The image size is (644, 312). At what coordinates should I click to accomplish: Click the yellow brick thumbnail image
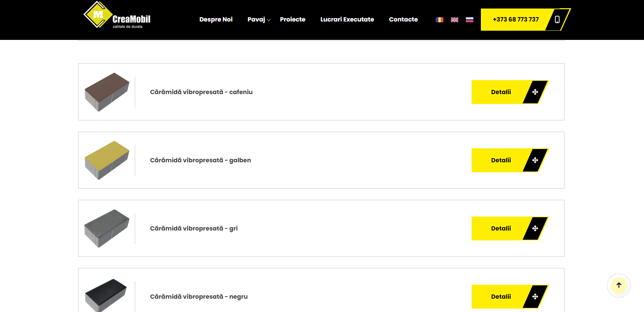click(107, 160)
